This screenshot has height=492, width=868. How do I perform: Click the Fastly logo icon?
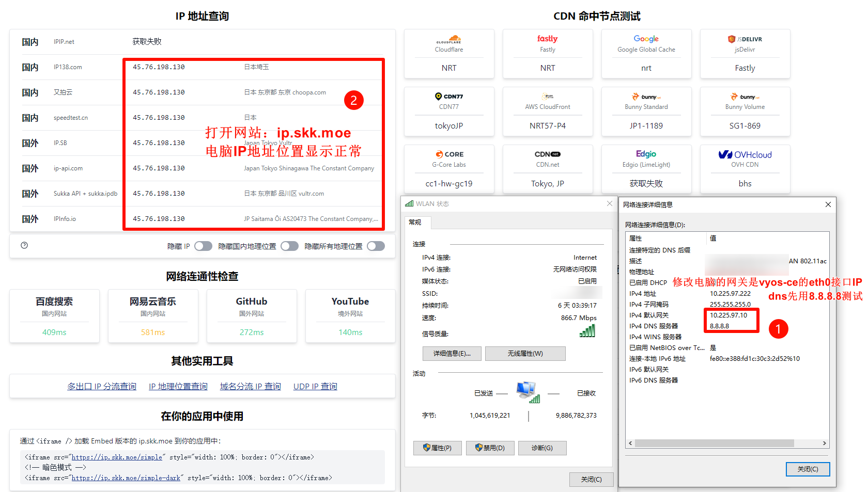click(547, 39)
